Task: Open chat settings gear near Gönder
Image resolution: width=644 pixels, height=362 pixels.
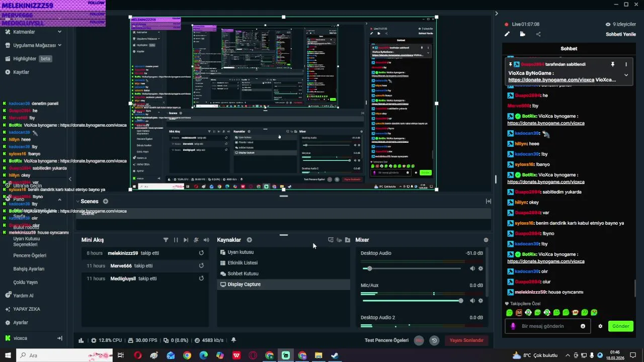Action: [600, 326]
